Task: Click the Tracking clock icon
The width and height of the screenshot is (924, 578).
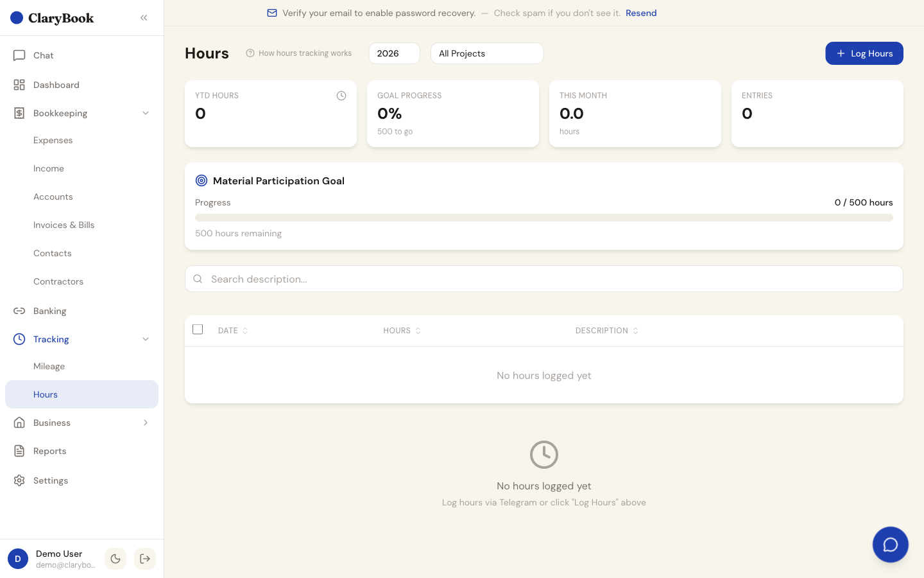Action: [19, 339]
